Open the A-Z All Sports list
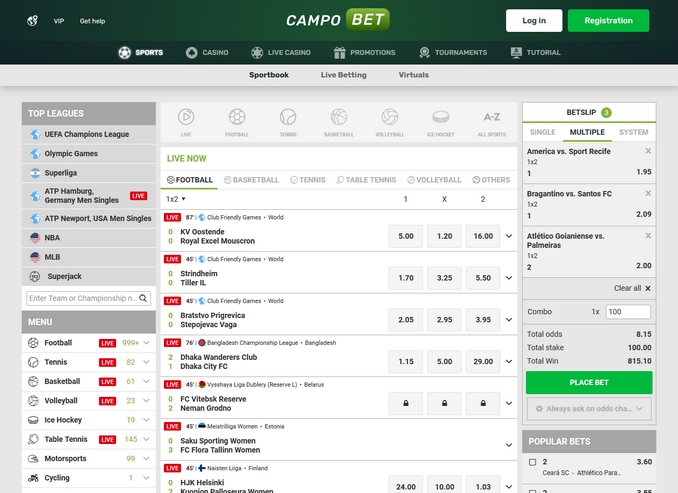Image resolution: width=678 pixels, height=493 pixels. pos(492,122)
